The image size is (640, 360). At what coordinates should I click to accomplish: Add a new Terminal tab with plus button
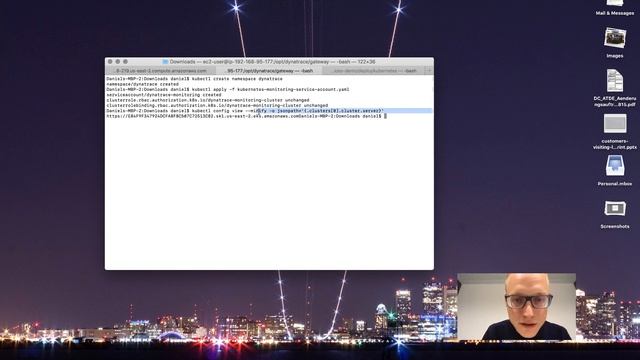pos(429,71)
